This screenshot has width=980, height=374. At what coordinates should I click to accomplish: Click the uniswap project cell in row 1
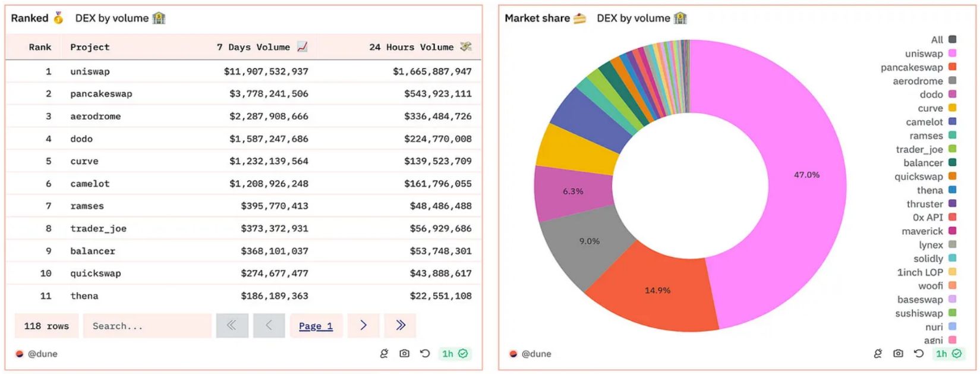pos(90,71)
